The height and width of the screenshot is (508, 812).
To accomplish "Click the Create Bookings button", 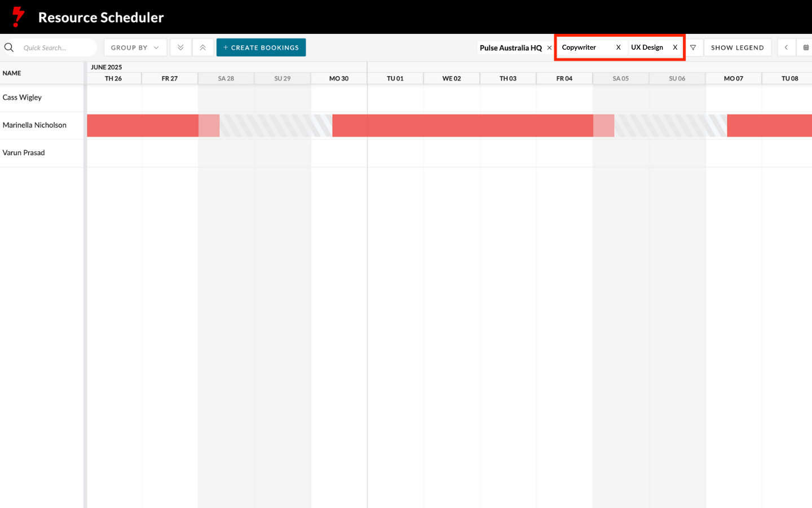I will click(x=261, y=47).
